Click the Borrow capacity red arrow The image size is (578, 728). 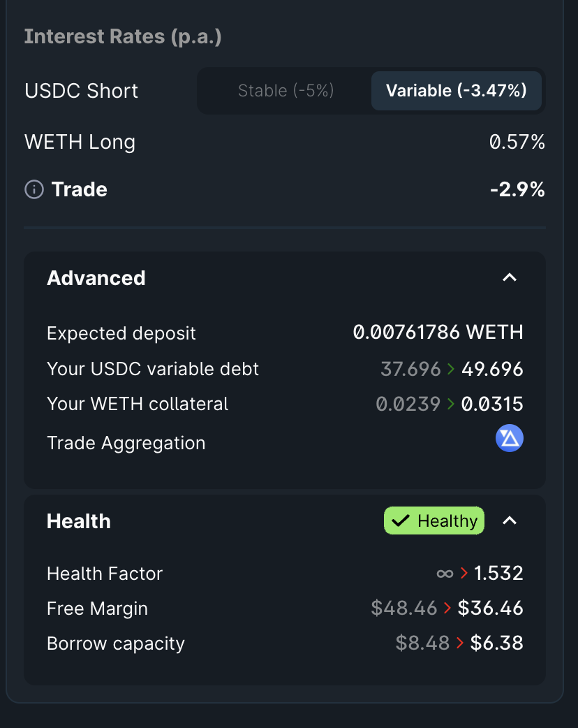[x=460, y=643]
